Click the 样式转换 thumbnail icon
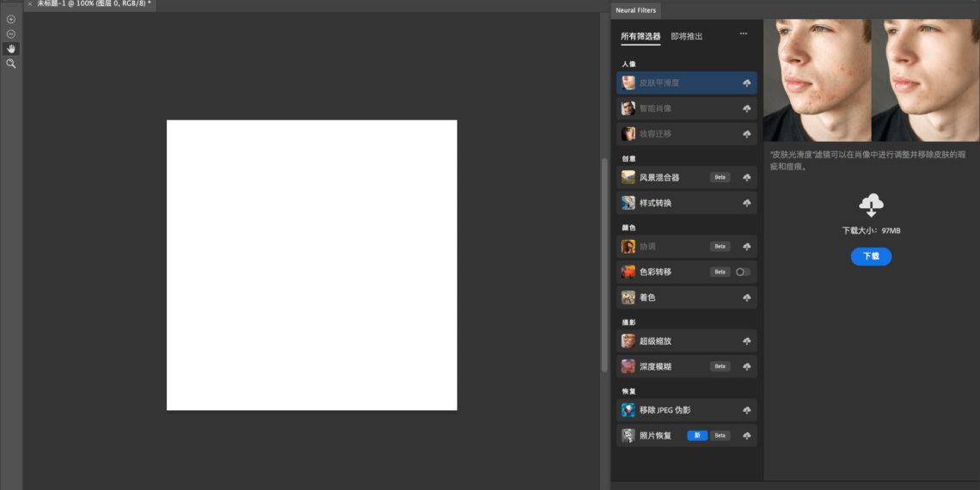The height and width of the screenshot is (490, 980). coord(628,203)
